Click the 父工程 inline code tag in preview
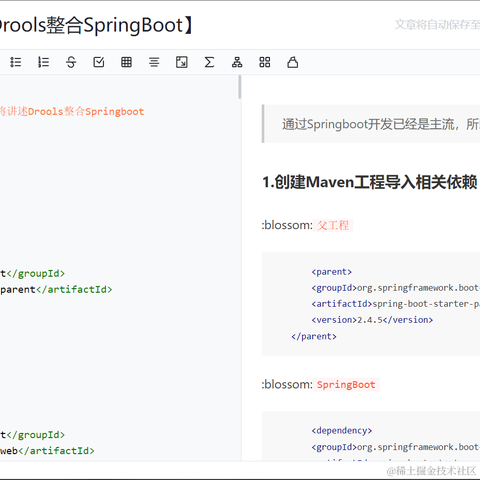The width and height of the screenshot is (480, 480). pyautogui.click(x=333, y=225)
